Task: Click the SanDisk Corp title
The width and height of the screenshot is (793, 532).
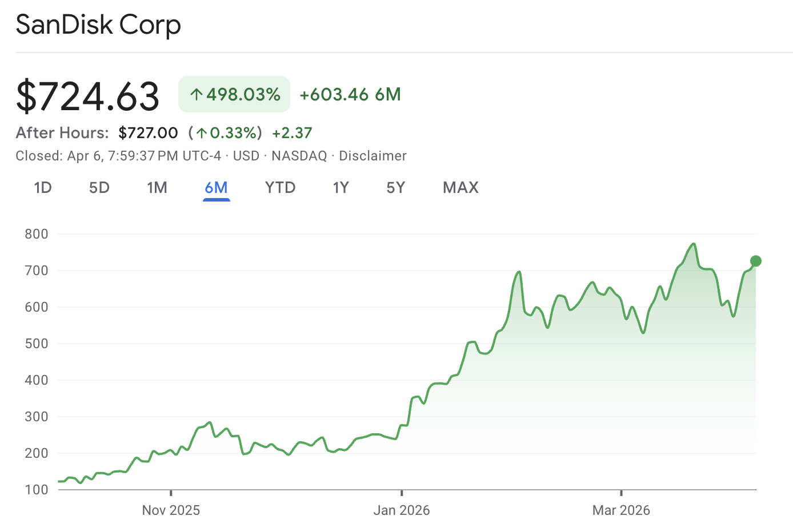Action: pos(98,25)
